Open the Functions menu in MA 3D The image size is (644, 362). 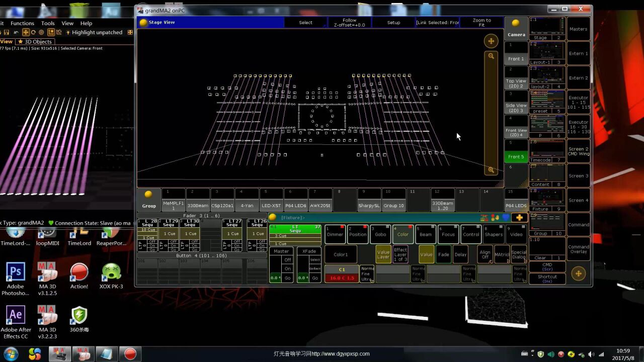click(23, 23)
